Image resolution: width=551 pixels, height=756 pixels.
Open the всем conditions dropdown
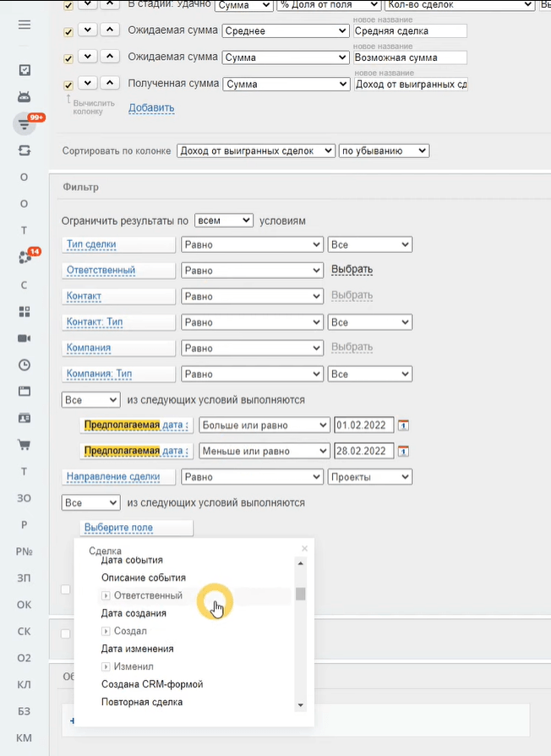pos(224,221)
